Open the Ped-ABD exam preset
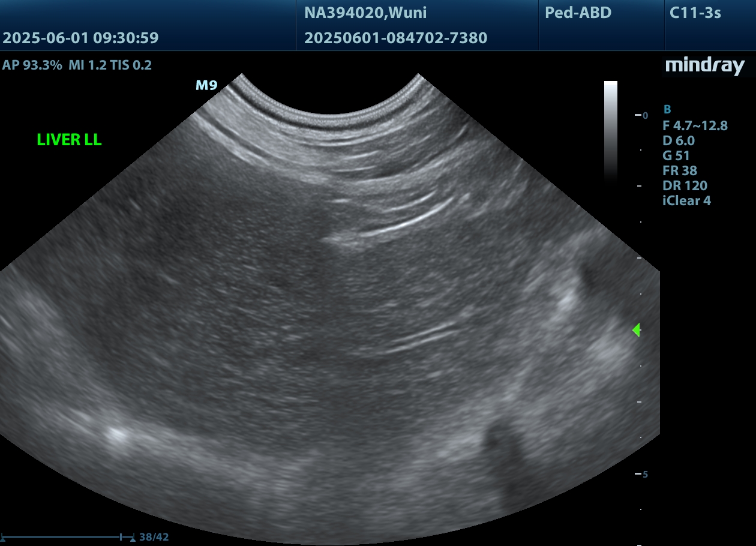The image size is (756, 546). (578, 13)
